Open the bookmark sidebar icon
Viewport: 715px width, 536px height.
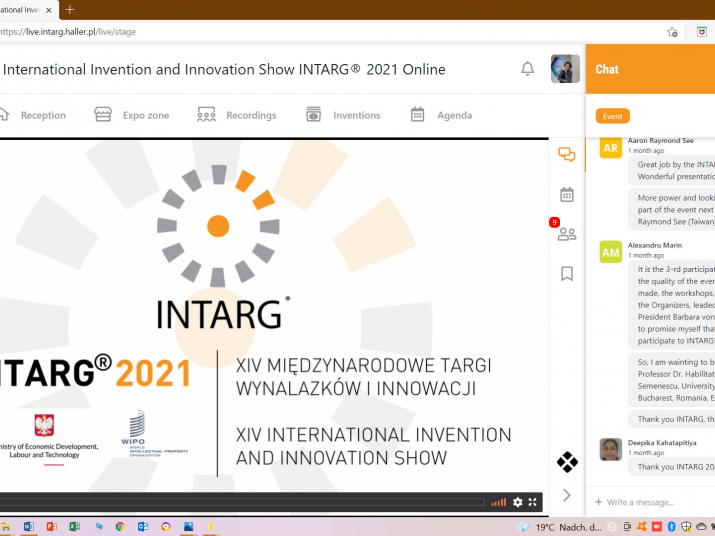tap(567, 273)
